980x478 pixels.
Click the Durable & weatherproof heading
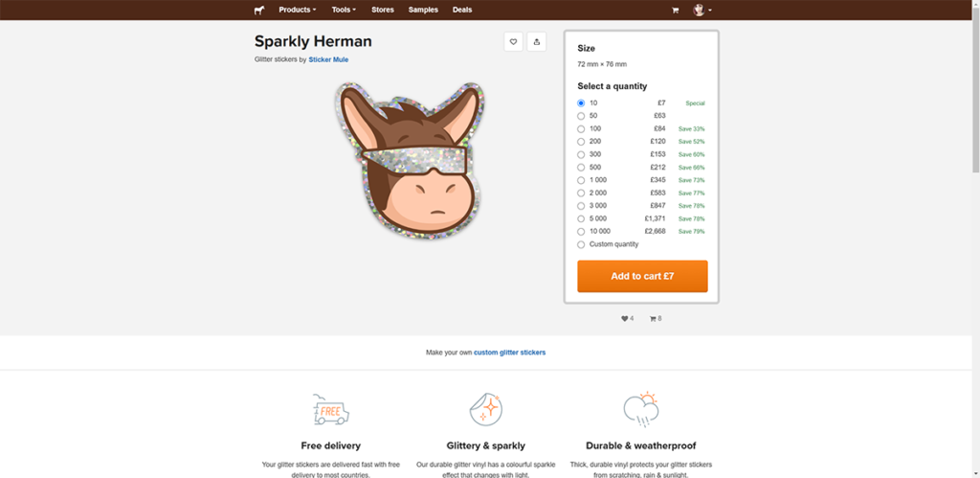point(641,446)
